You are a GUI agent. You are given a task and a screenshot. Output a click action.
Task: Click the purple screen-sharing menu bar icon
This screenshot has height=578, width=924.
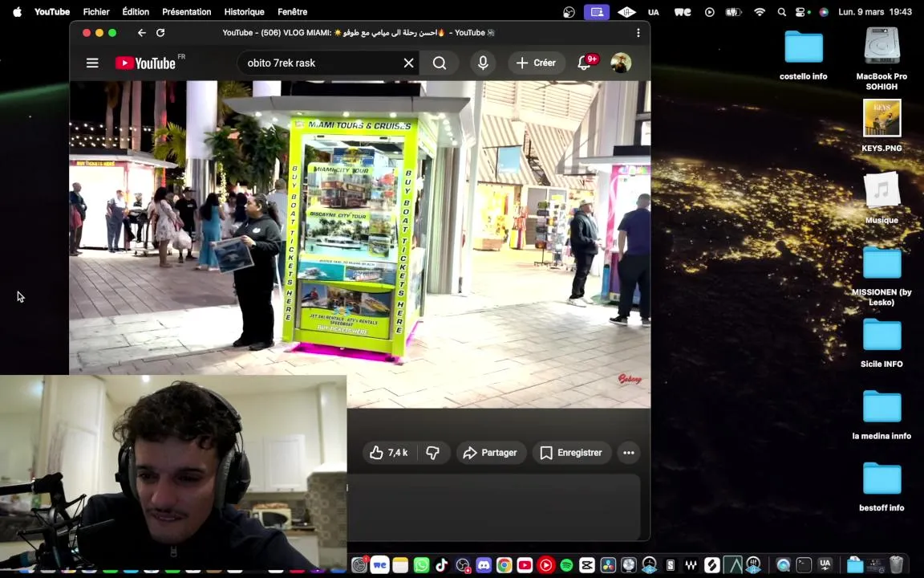tap(597, 12)
